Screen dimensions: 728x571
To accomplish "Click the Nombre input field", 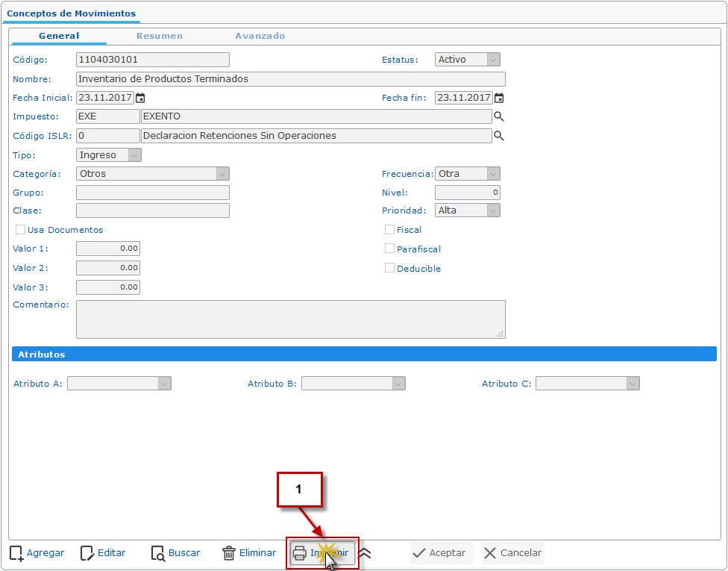I will 291,79.
